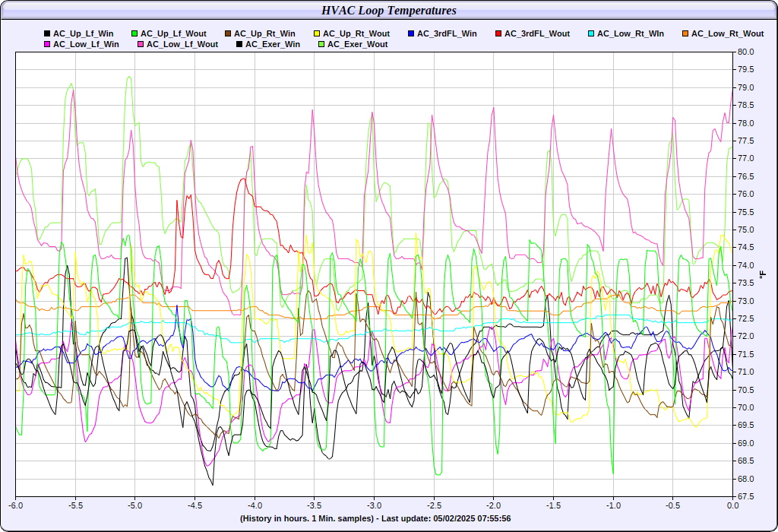Click the magenta AC_Low_Lf_Win legend swatch
Screen dimensions: 778x532
pyautogui.click(x=47, y=44)
